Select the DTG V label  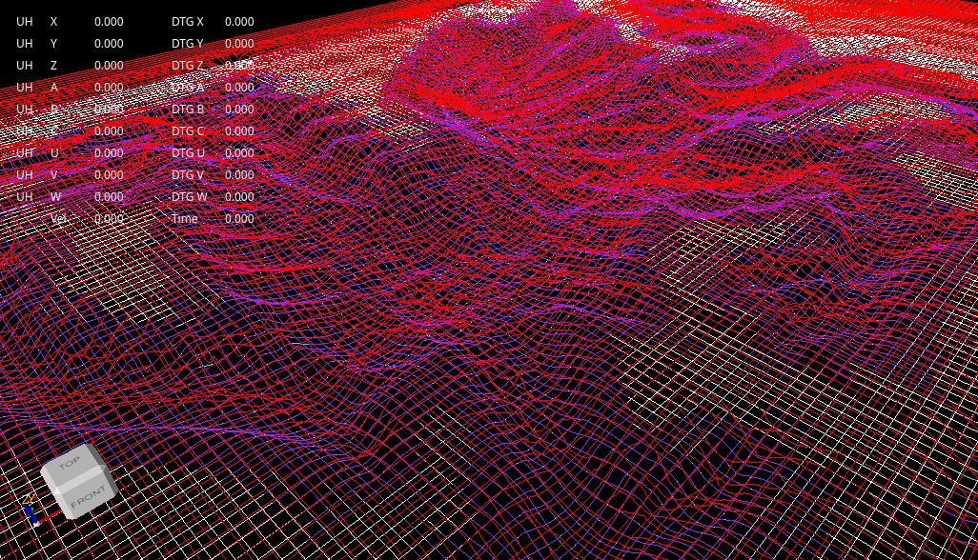coord(187,175)
